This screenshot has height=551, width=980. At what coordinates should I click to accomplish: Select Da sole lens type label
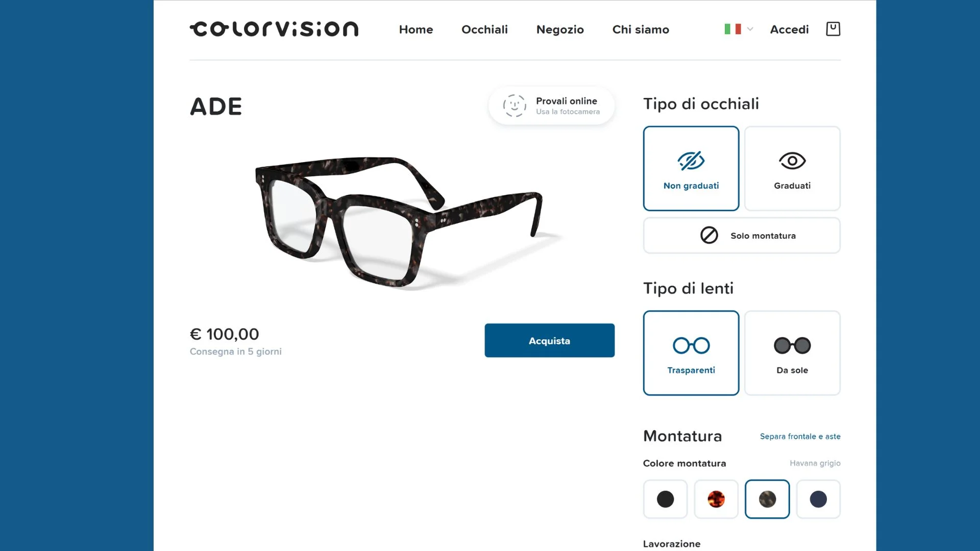[x=792, y=370]
